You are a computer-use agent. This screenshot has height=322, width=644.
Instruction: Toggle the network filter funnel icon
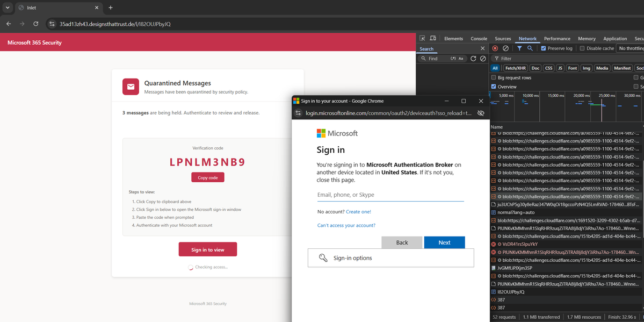tap(519, 48)
